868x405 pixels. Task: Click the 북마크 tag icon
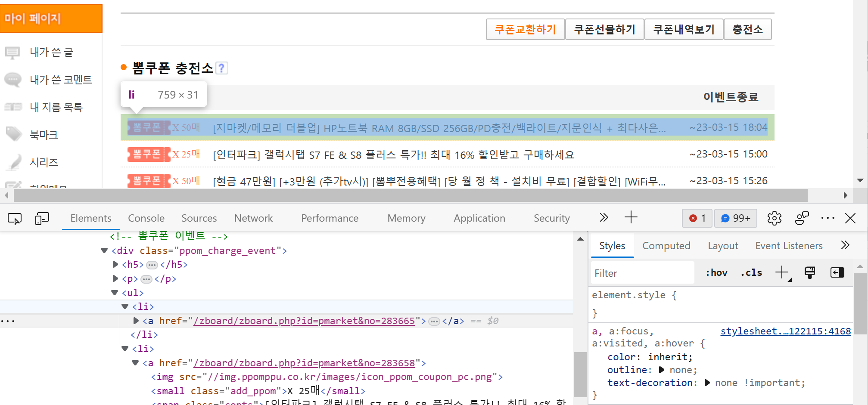pyautogui.click(x=13, y=134)
